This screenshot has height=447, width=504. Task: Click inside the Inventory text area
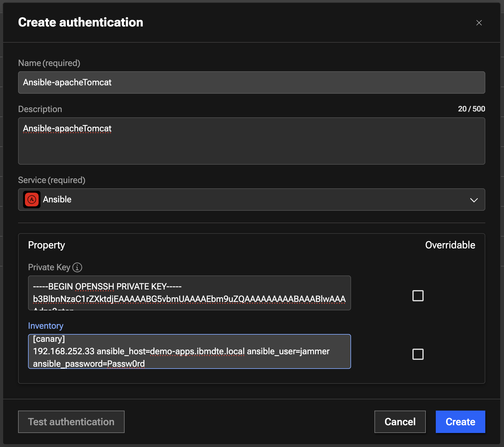coord(189,351)
